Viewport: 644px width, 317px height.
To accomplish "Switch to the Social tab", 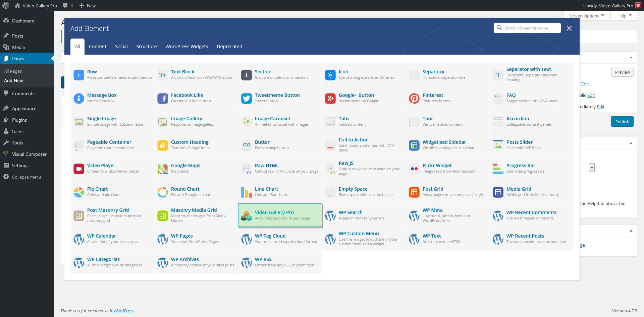I will pos(121,47).
